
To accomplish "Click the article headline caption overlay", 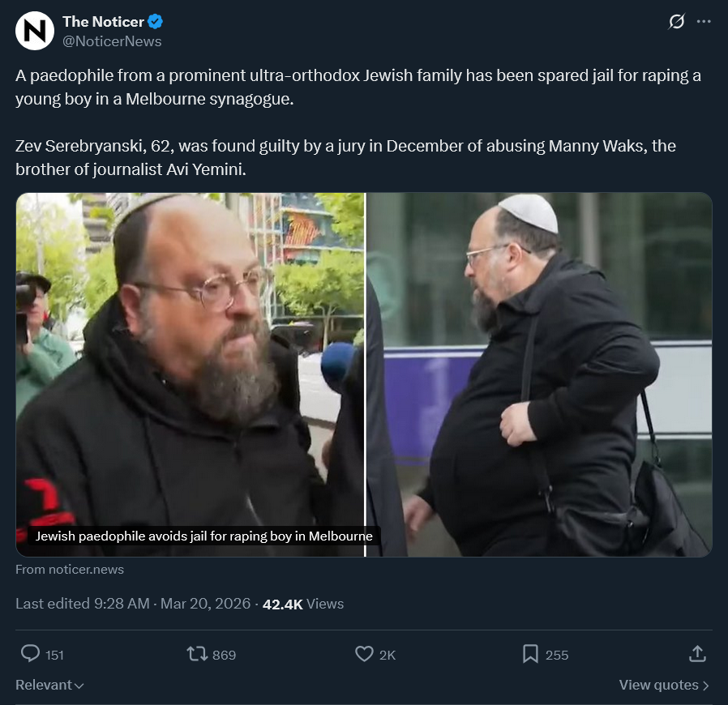I will point(203,536).
